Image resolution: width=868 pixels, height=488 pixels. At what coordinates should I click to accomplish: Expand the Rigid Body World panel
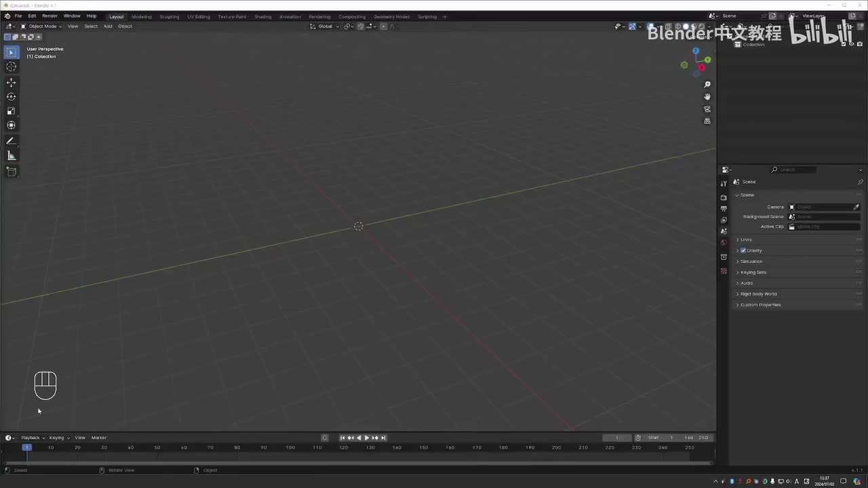tap(759, 294)
